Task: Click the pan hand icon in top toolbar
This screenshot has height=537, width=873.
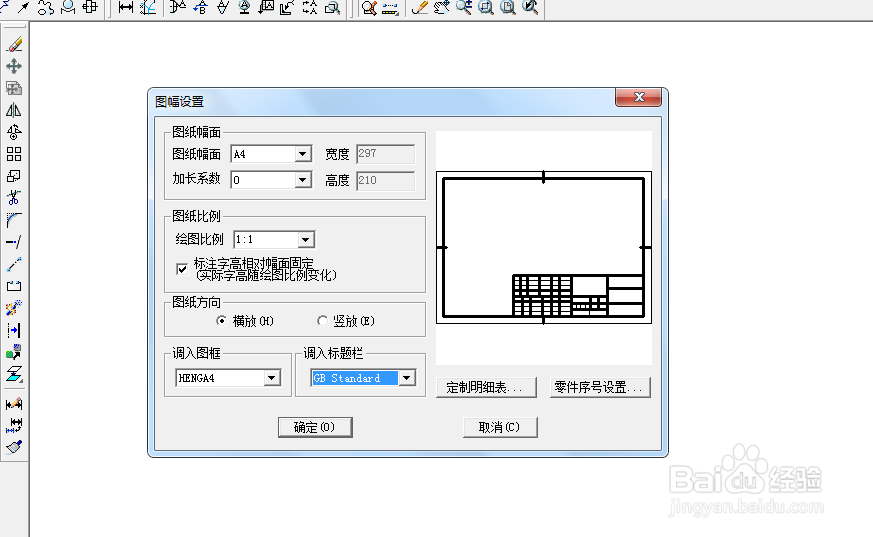Action: (442, 7)
